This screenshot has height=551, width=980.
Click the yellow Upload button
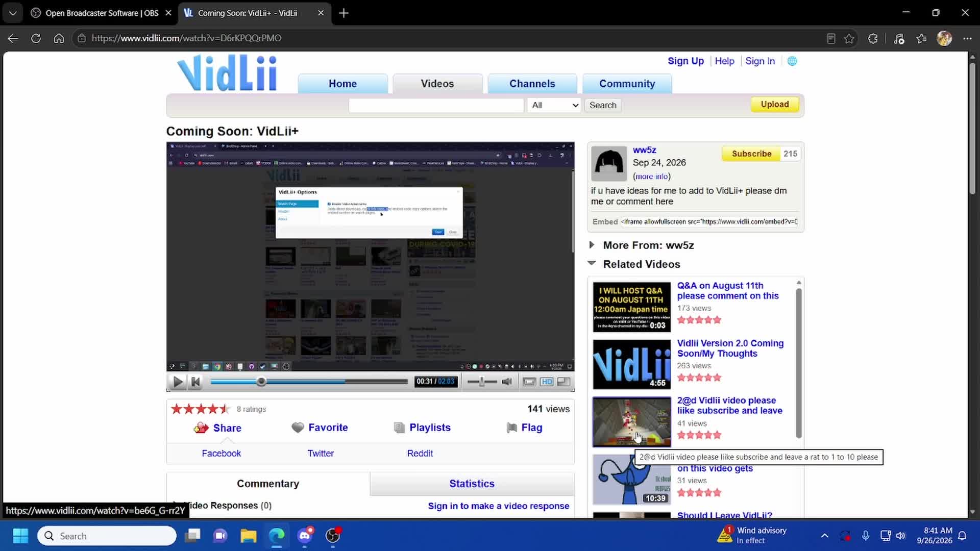(775, 105)
